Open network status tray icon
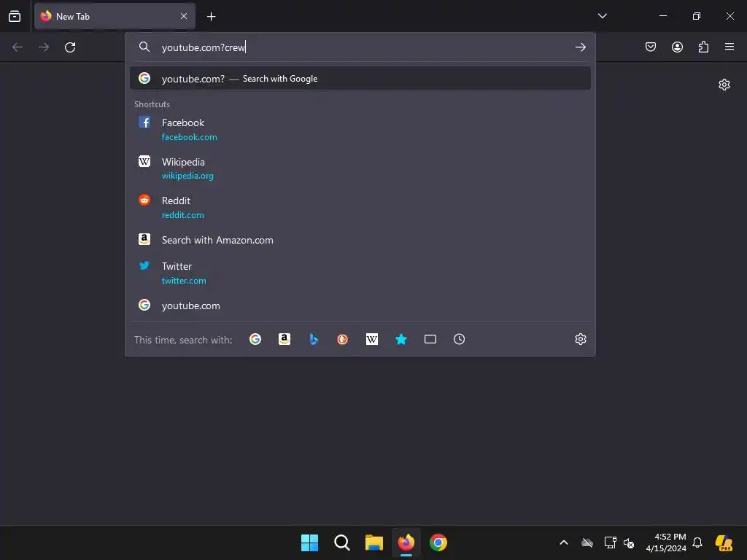Screen dimensions: 747x560 [x=610, y=542]
